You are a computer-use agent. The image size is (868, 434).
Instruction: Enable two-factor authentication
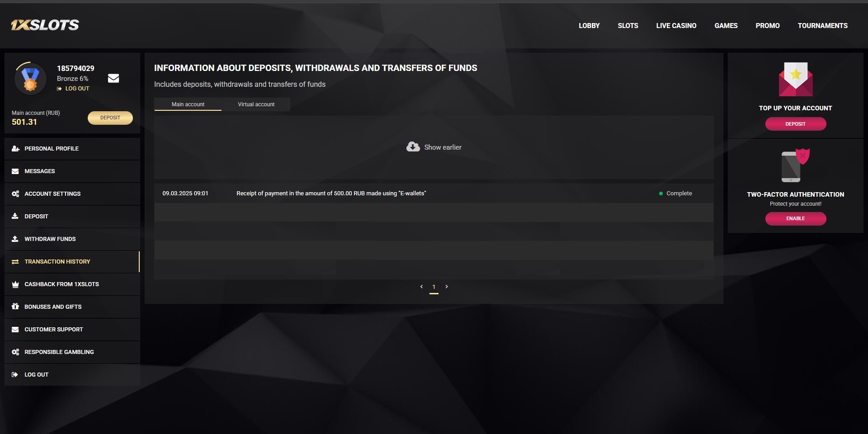click(796, 218)
